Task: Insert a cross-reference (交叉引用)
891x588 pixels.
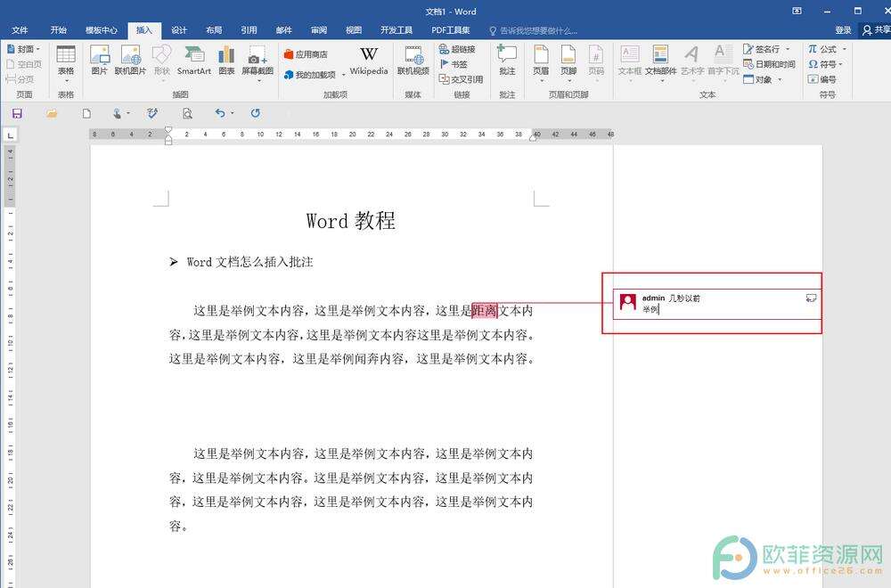Action: point(461,79)
